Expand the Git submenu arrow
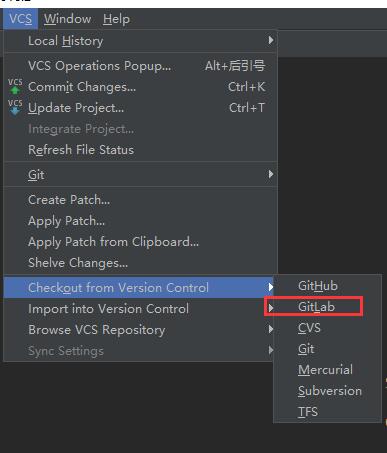This screenshot has height=453, width=387. [271, 174]
